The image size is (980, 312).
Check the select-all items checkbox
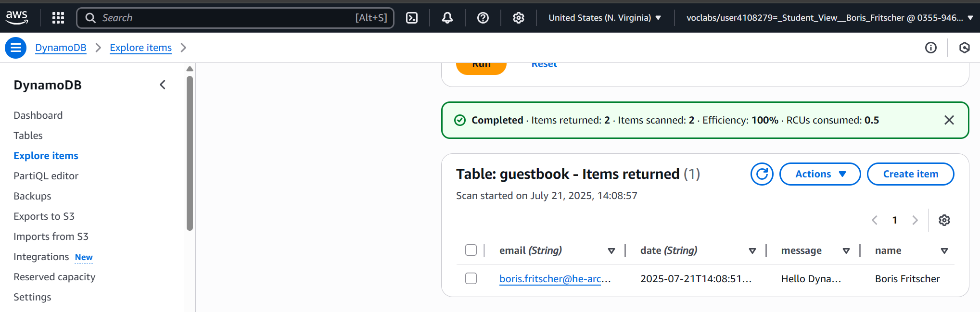471,250
